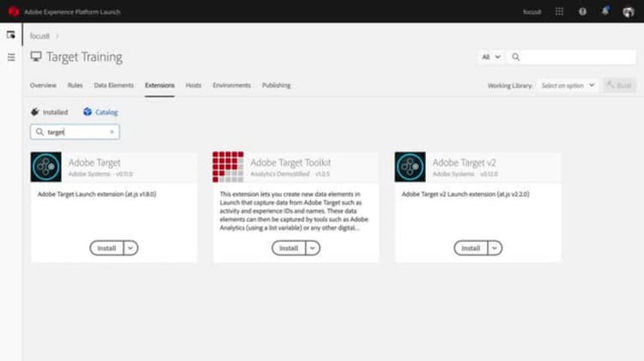Image resolution: width=644 pixels, height=361 pixels.
Task: Expand Adobe Target v2 install options arrow
Action: pyautogui.click(x=495, y=248)
